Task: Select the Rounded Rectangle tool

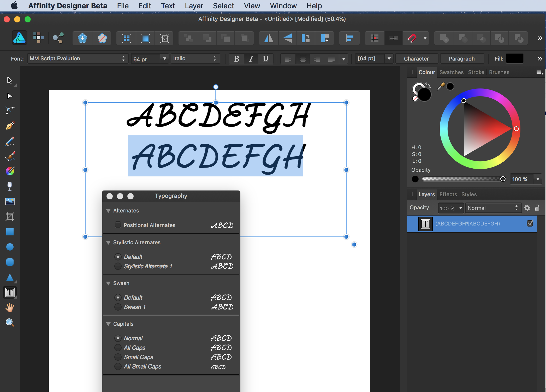Action: (10, 262)
